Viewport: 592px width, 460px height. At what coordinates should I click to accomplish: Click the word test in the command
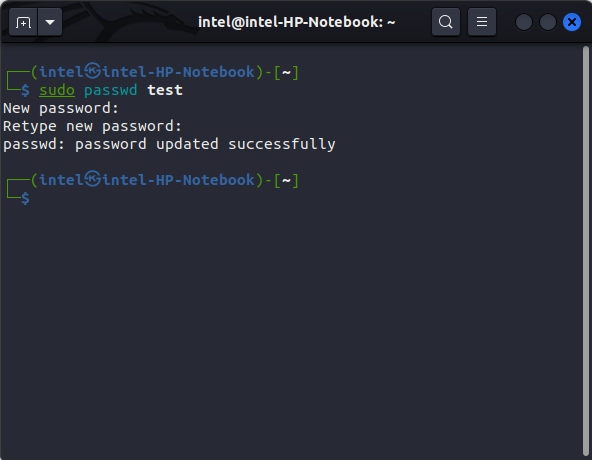click(165, 90)
